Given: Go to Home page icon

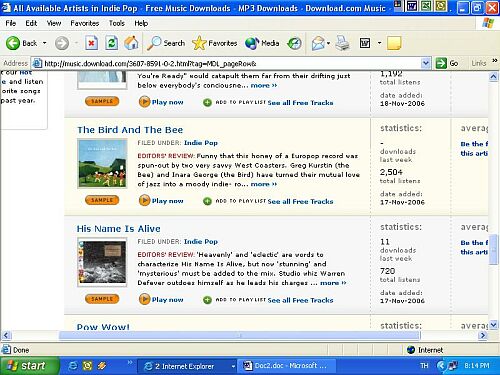Looking at the screenshot, I should point(131,43).
